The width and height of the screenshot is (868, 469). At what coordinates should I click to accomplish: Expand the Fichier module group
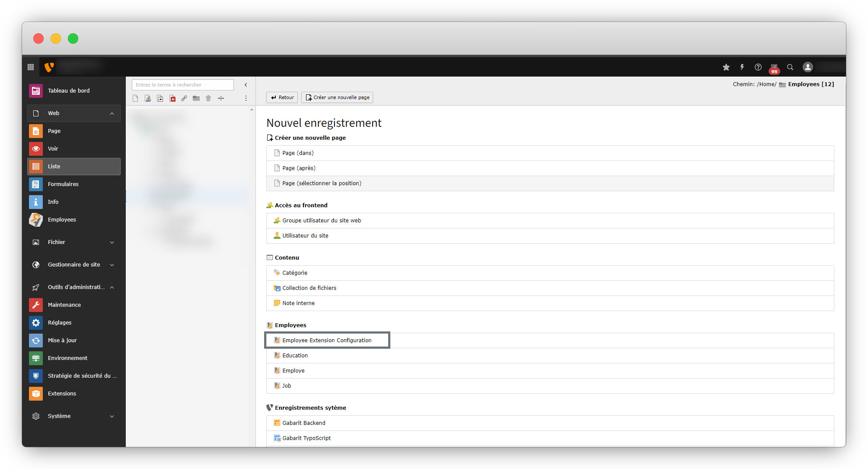112,242
